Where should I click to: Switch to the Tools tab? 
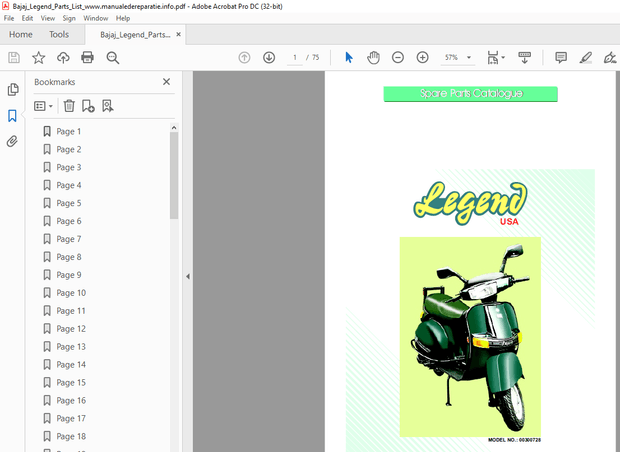pyautogui.click(x=59, y=34)
